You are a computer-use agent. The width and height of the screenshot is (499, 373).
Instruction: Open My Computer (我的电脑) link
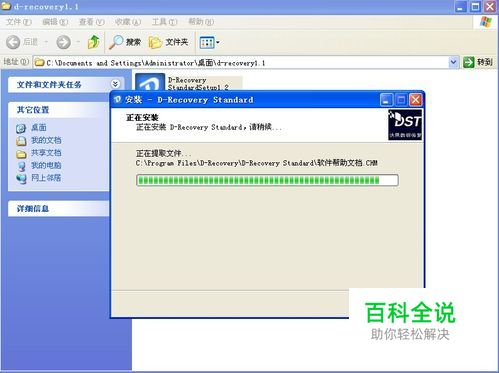46,165
